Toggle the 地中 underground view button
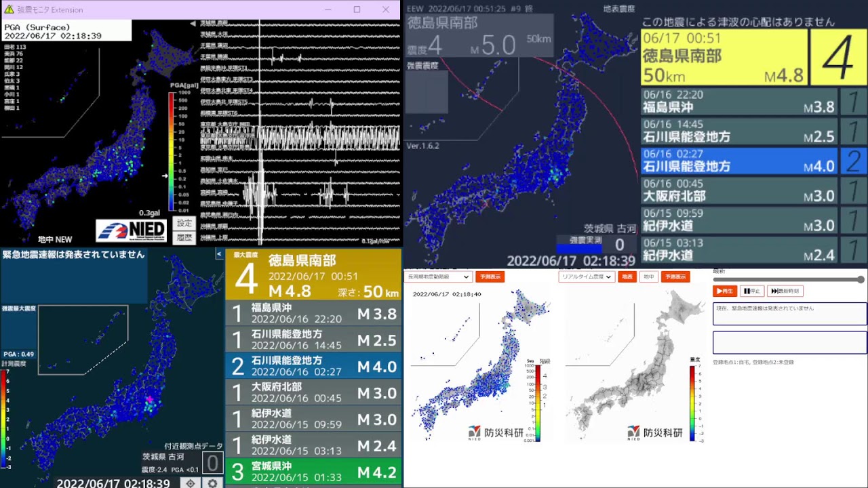The image size is (868, 488). (648, 277)
